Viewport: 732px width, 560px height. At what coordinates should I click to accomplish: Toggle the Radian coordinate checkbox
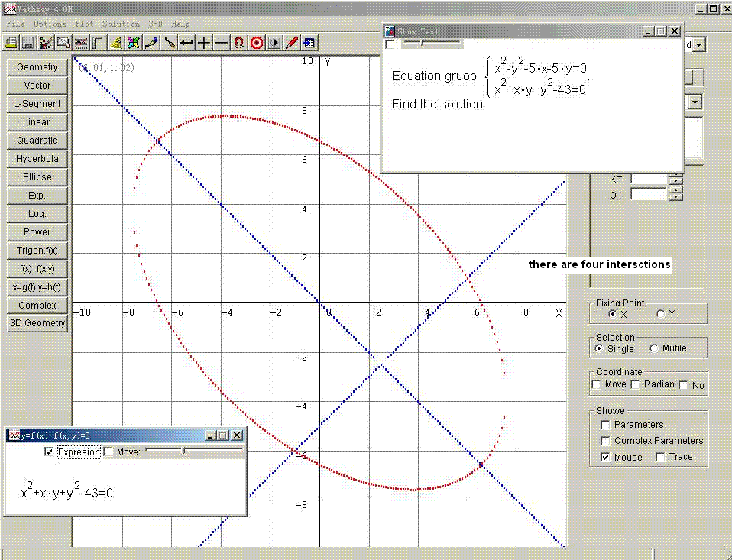coord(636,384)
